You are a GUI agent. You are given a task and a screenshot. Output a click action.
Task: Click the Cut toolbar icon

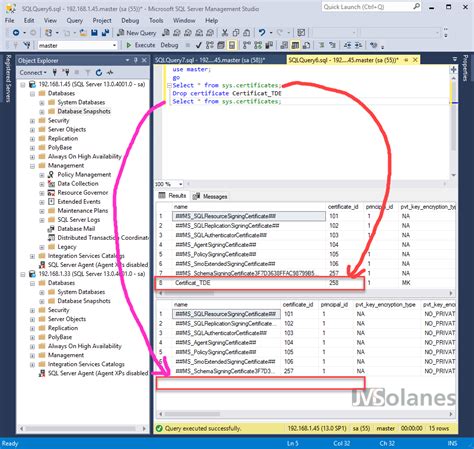tap(225, 33)
